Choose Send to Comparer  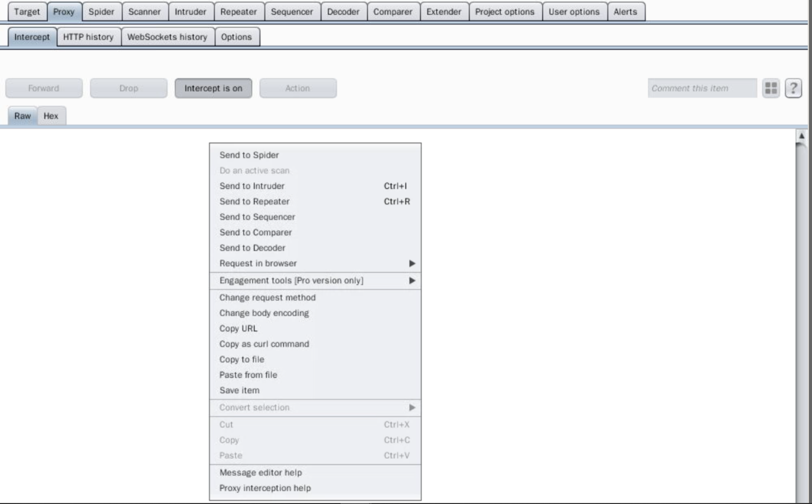coord(315,232)
